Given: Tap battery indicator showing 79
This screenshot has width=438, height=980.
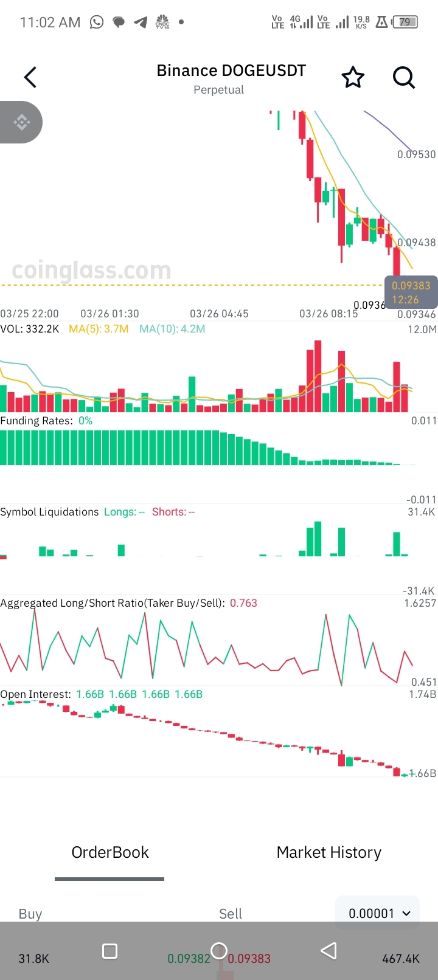Looking at the screenshot, I should [x=405, y=22].
